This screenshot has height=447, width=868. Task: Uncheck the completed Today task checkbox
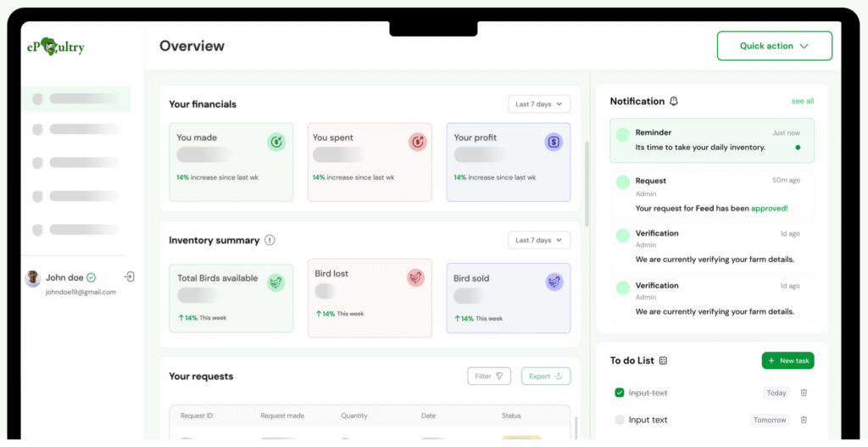click(x=620, y=393)
